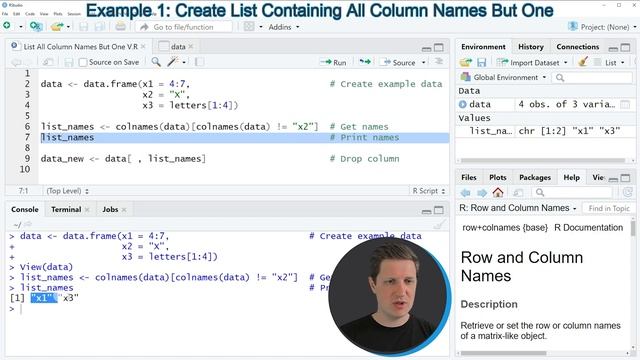Click the main toolbar Save icon
The image size is (640, 360).
pos(84,27)
